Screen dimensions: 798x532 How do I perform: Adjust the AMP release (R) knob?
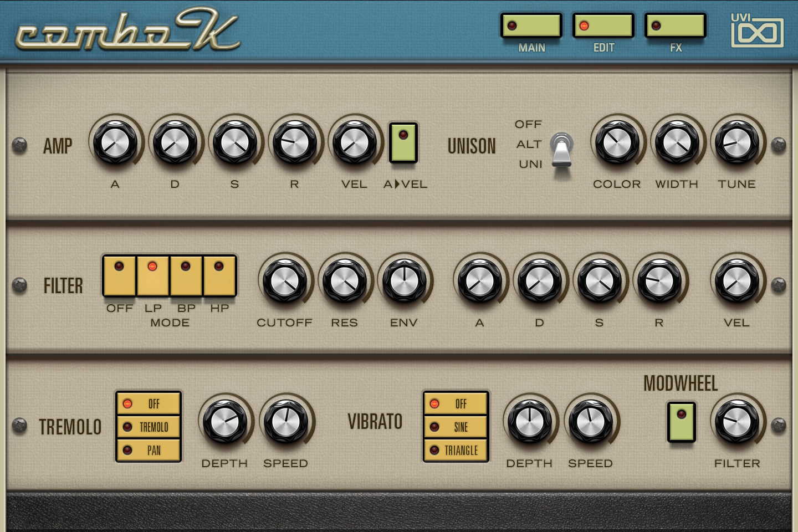(295, 143)
